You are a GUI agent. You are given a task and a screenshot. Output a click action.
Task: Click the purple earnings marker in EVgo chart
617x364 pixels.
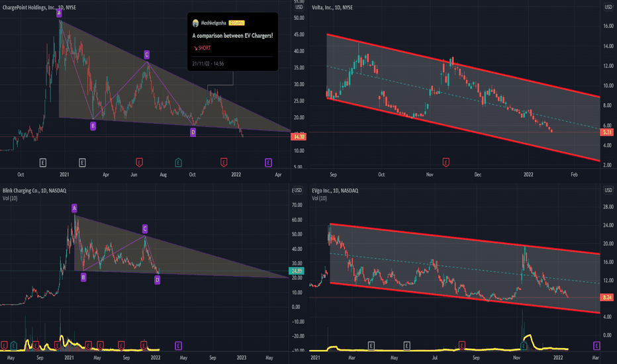(596, 345)
